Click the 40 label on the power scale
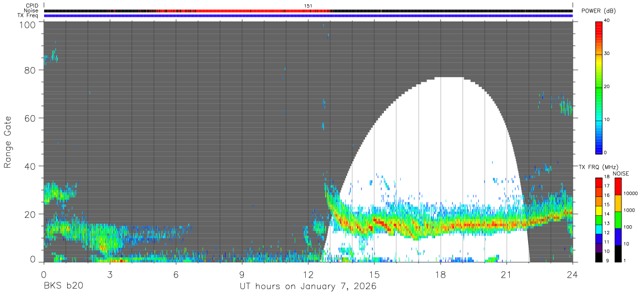644x297 pixels. tap(608, 21)
